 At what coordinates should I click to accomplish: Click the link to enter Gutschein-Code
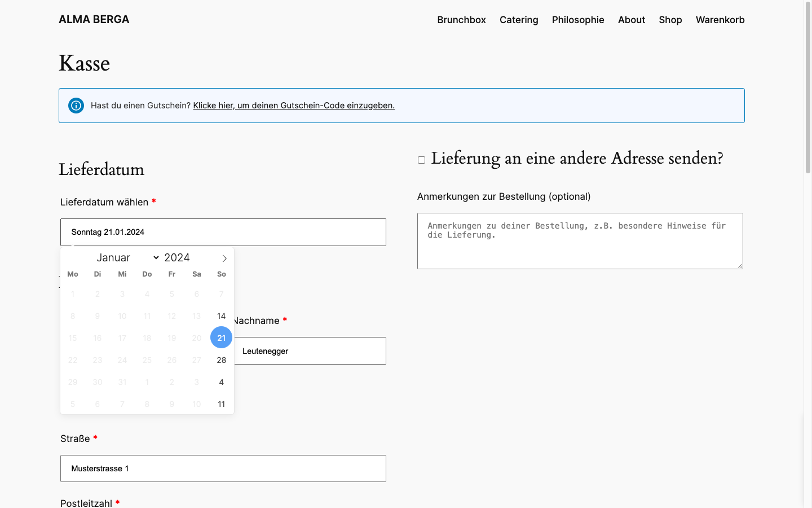point(294,106)
